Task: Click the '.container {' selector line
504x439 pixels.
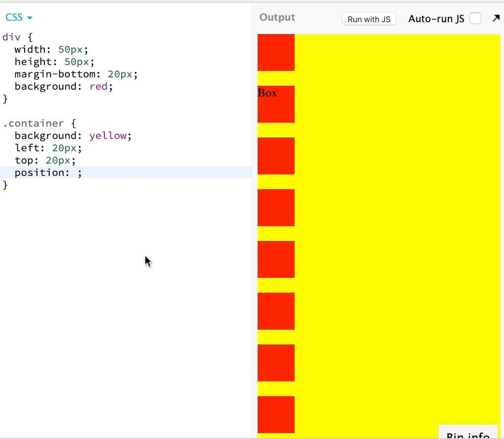Action: [x=39, y=123]
